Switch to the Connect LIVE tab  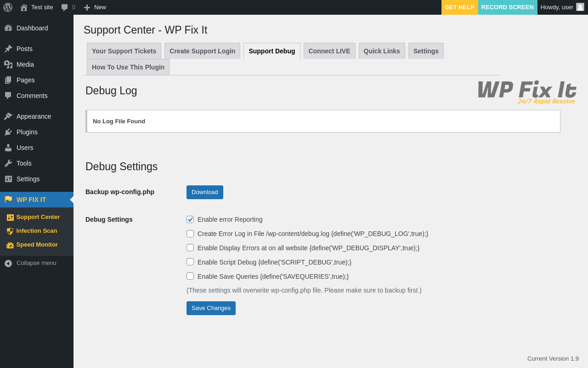click(x=329, y=51)
